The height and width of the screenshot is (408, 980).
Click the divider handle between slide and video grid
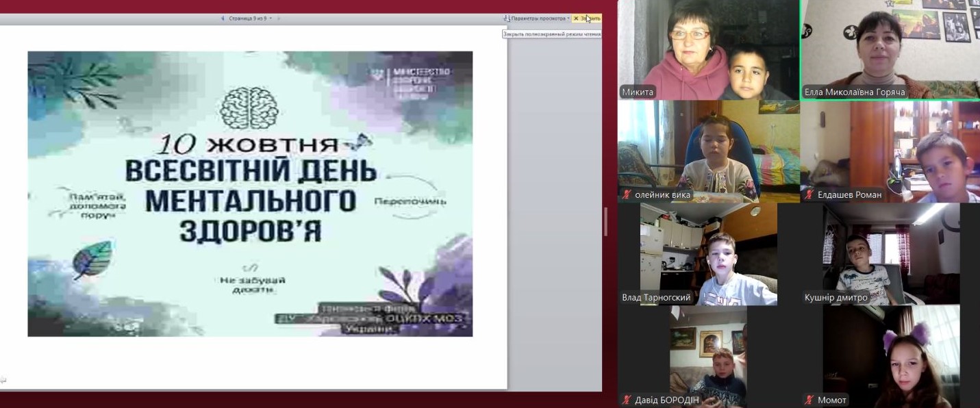(x=605, y=221)
